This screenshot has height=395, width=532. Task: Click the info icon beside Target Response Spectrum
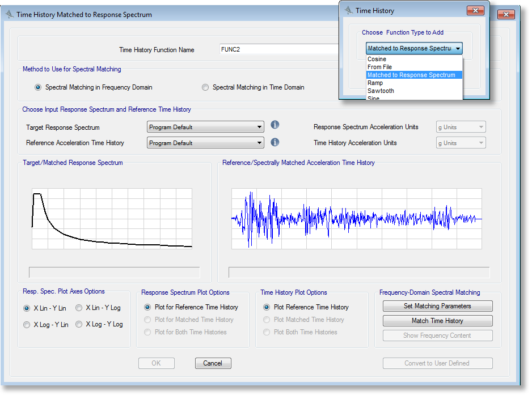click(x=275, y=125)
